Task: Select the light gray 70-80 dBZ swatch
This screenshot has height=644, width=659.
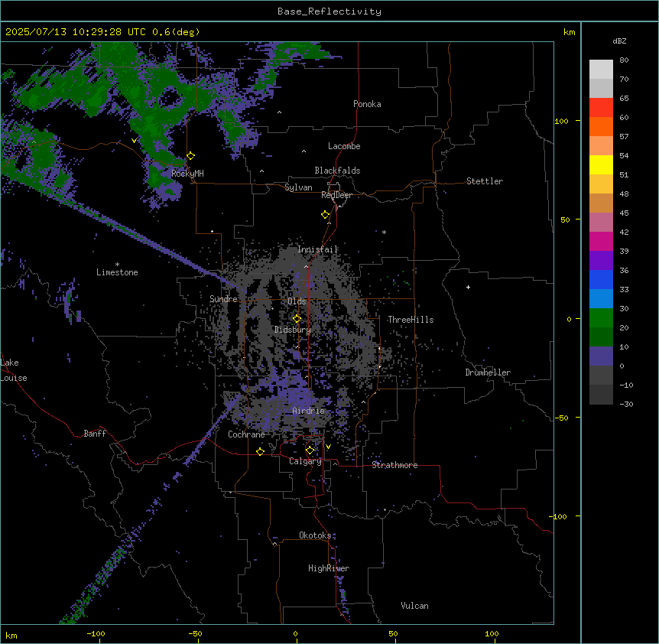Action: 601,70
